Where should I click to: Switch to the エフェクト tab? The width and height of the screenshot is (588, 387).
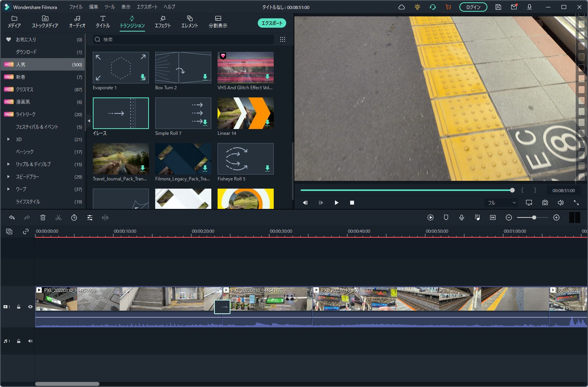click(x=163, y=21)
